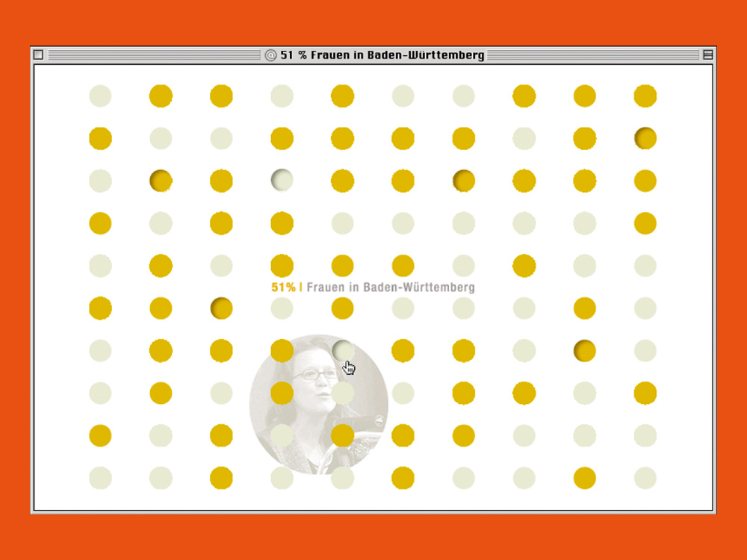
Task: Select the pale dot in the bottom-left corner
Action: 100,478
